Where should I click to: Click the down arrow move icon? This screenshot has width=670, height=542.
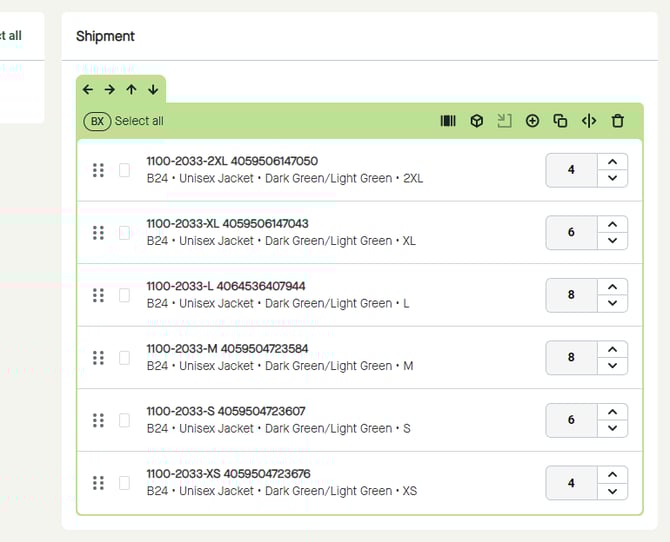(x=153, y=90)
